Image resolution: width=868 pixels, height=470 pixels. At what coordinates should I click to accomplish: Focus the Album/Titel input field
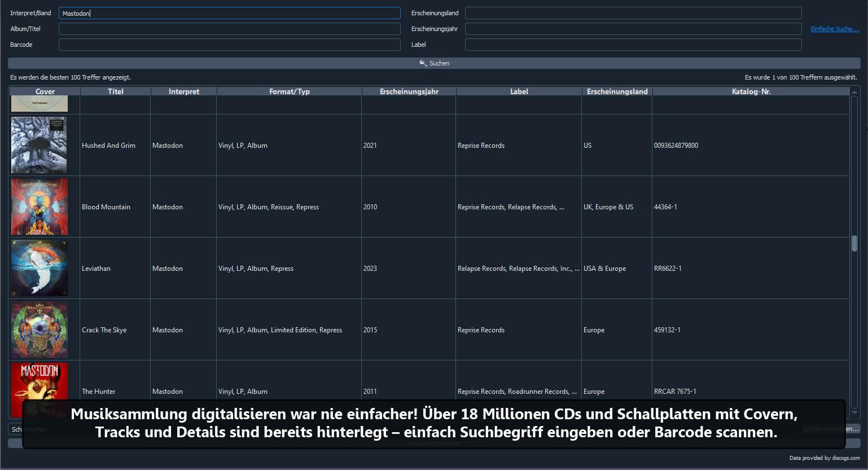click(x=229, y=29)
